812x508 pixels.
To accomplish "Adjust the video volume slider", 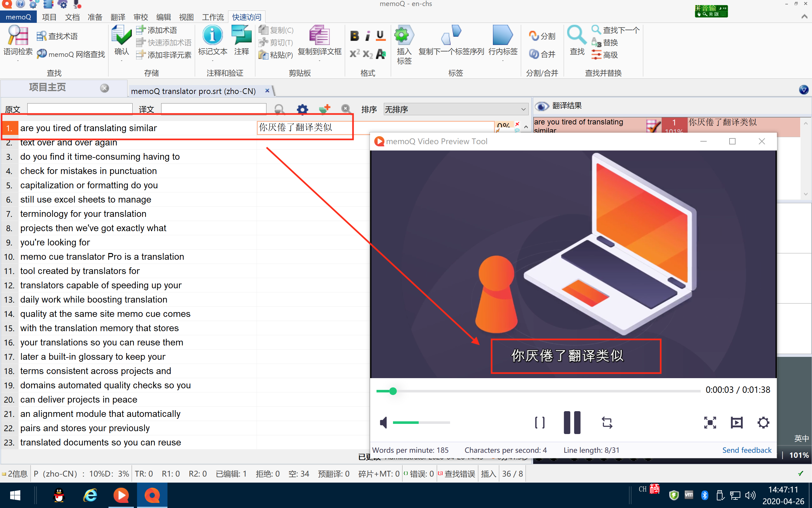I will click(x=421, y=422).
